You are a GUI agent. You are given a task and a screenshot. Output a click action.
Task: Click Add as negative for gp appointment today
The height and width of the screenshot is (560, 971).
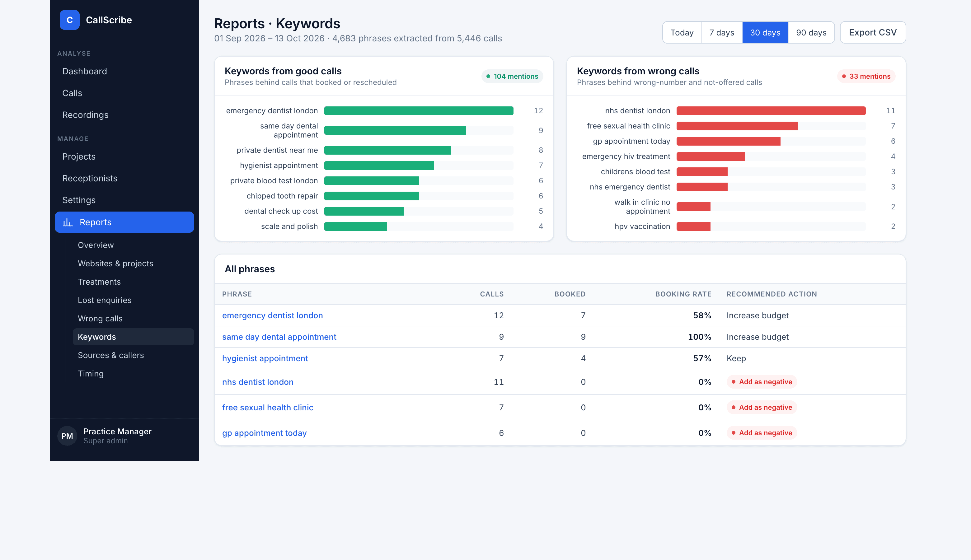coord(762,433)
